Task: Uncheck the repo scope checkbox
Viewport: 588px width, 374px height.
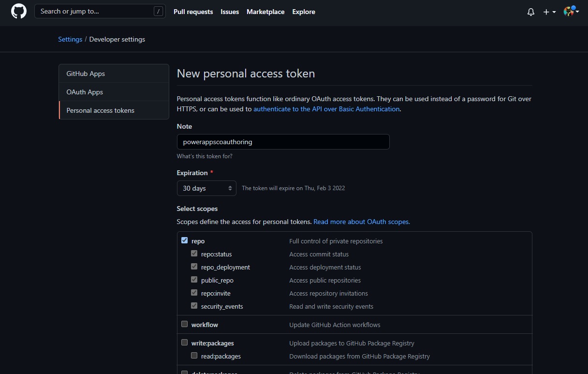Action: [185, 240]
